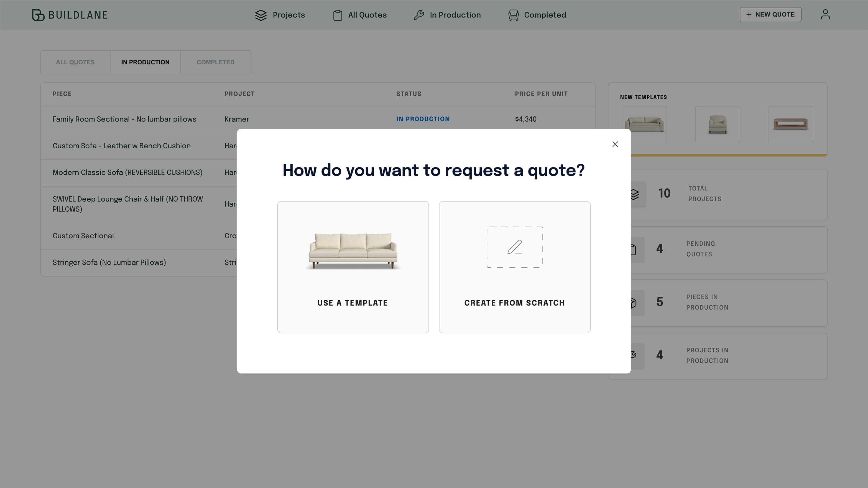The width and height of the screenshot is (868, 488).
Task: Open the user profile icon
Action: tap(825, 14)
